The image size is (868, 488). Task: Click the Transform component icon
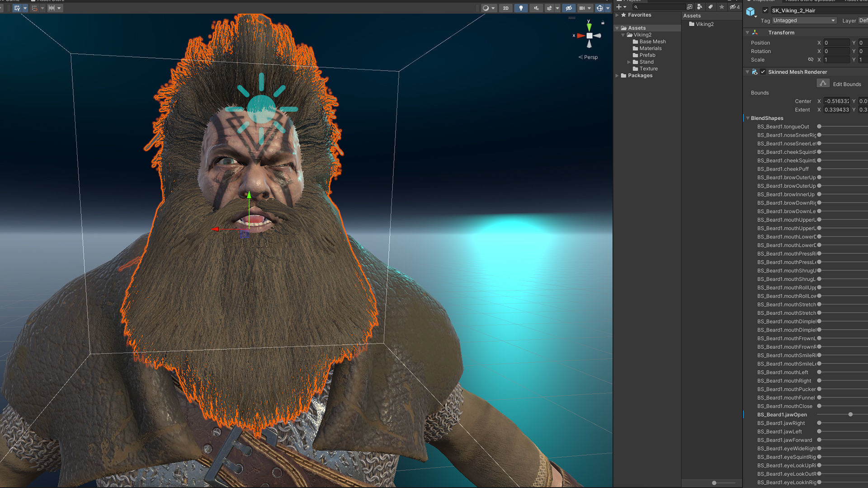(755, 33)
